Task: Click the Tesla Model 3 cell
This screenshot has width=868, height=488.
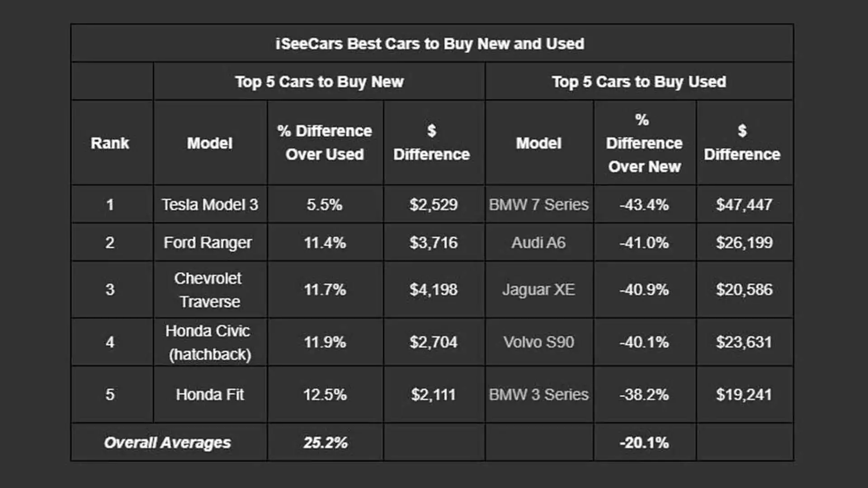Action: pyautogui.click(x=210, y=205)
